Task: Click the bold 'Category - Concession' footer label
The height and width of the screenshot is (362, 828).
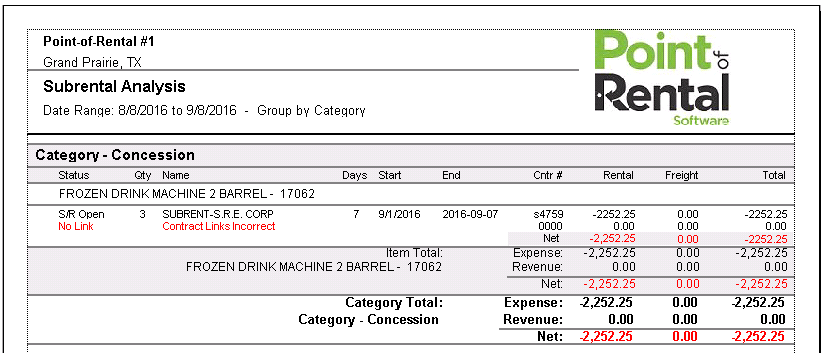Action: pos(369,319)
